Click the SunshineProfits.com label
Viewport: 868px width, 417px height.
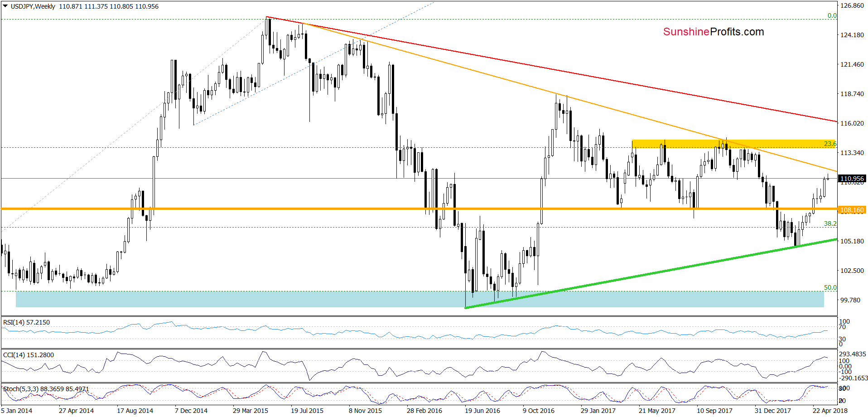coord(714,32)
